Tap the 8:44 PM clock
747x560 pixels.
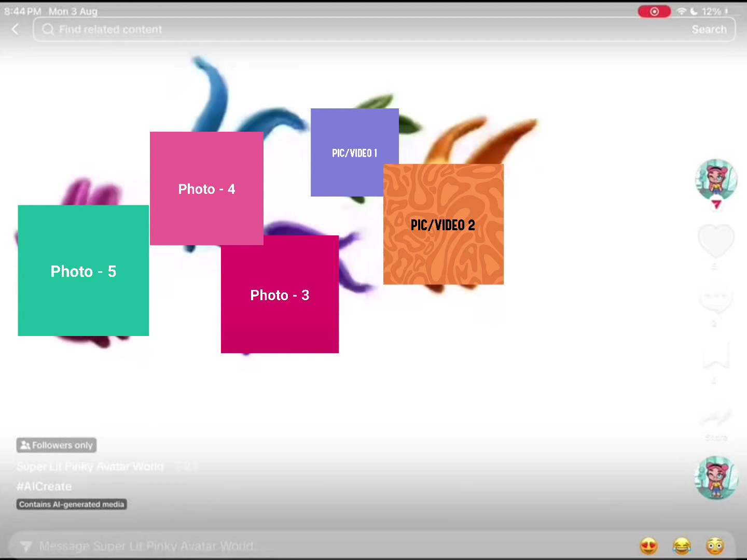point(22,11)
